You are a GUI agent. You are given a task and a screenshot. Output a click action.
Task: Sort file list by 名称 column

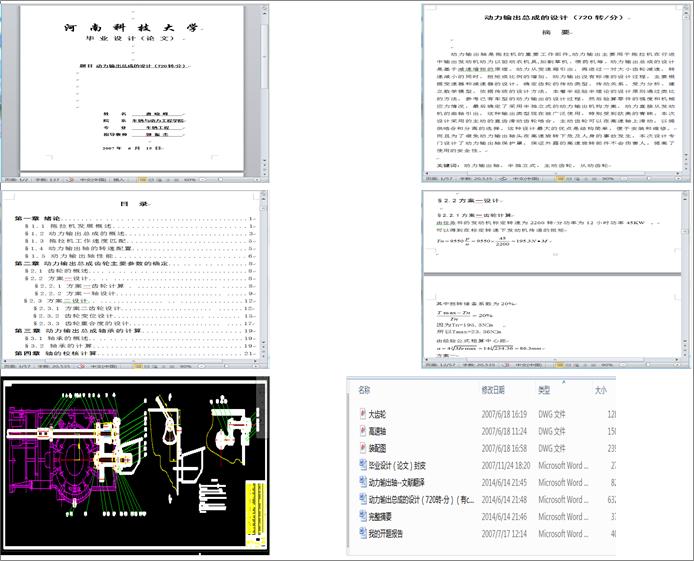tap(364, 390)
